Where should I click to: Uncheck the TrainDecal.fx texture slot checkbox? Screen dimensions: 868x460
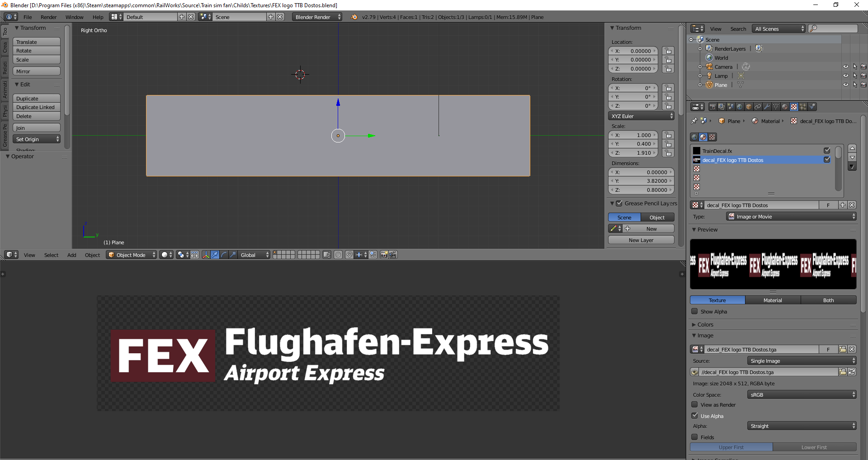827,151
